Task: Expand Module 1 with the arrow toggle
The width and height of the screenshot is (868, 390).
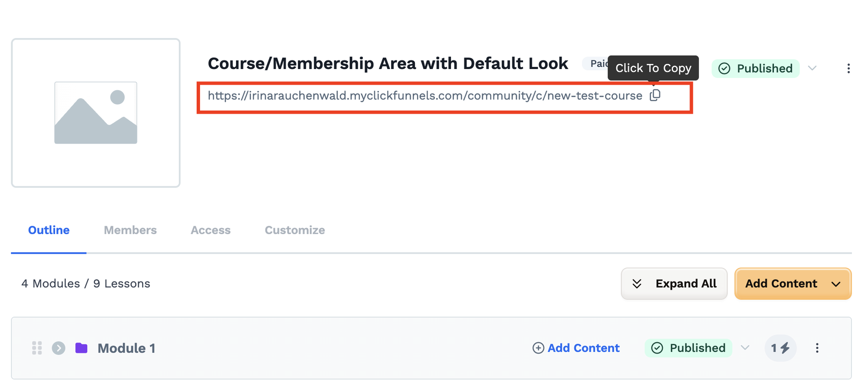Action: click(59, 348)
